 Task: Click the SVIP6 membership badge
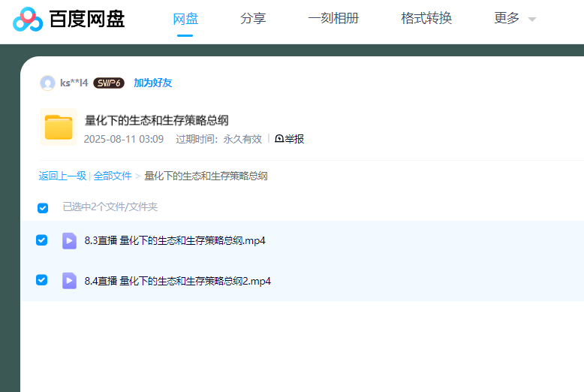point(109,83)
